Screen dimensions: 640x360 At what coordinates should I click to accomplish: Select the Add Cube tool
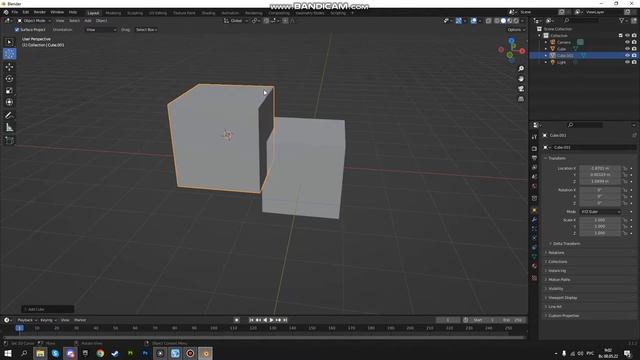[9, 140]
